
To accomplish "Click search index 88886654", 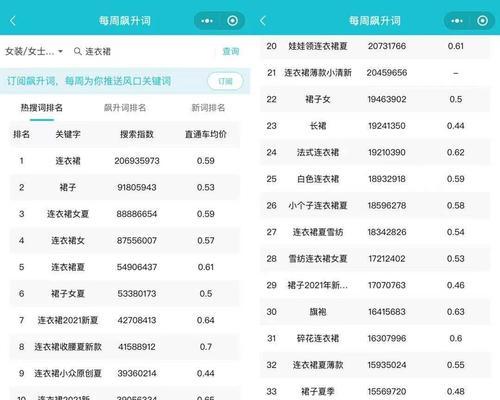I will click(137, 214).
